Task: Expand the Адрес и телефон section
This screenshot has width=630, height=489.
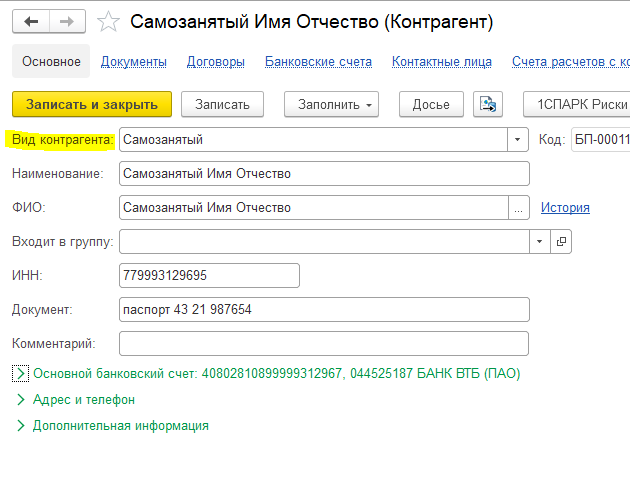Action: point(20,399)
